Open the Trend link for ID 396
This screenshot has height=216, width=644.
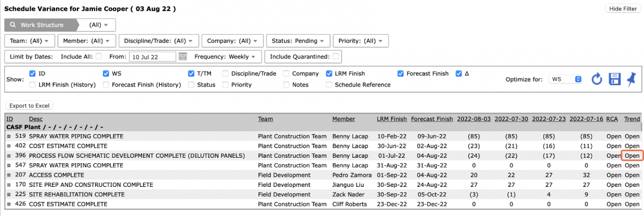pyautogui.click(x=632, y=156)
